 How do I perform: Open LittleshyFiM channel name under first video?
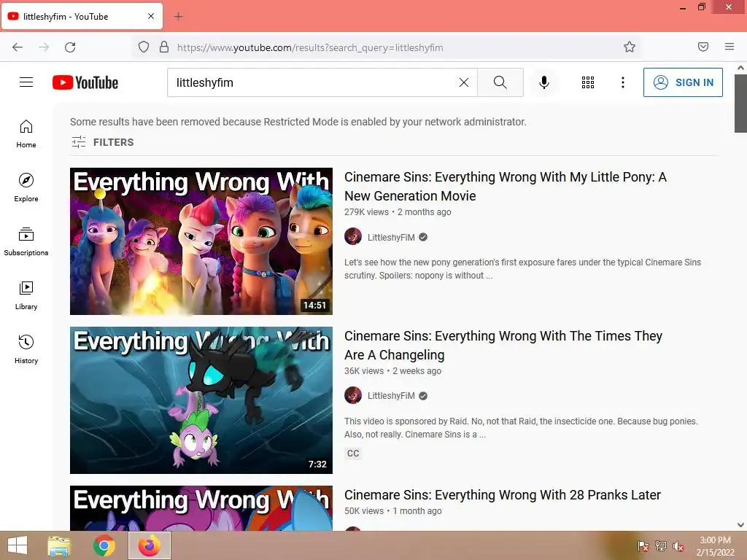391,237
